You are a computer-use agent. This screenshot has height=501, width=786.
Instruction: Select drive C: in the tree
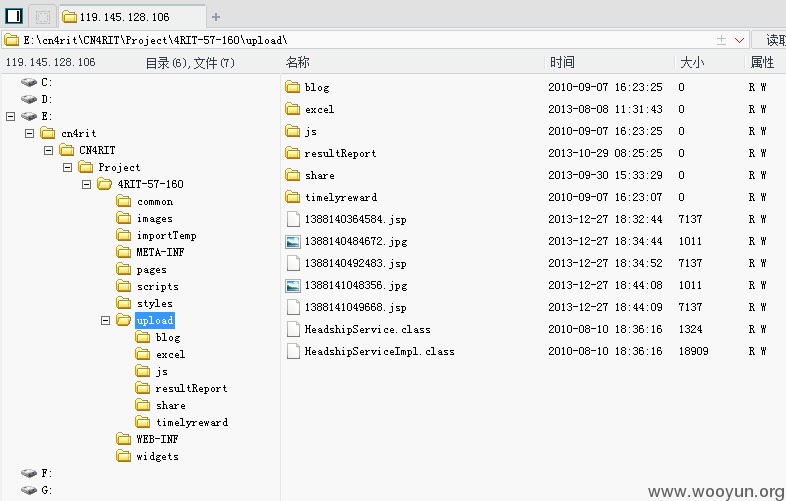click(x=47, y=82)
